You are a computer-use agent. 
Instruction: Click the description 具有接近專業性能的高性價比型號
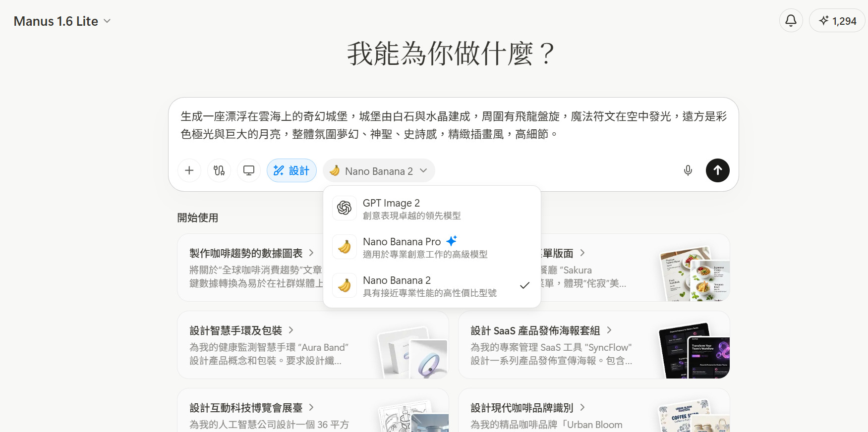430,293
